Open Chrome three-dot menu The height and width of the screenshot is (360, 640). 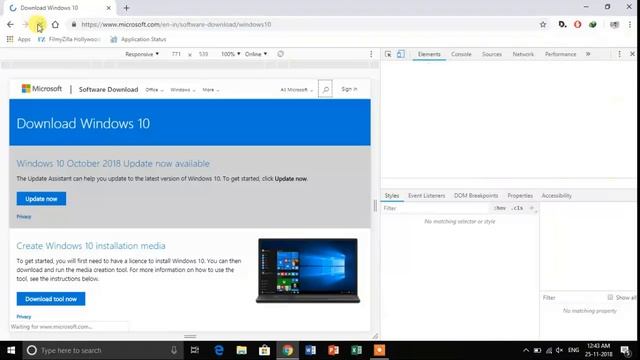pyautogui.click(x=630, y=24)
